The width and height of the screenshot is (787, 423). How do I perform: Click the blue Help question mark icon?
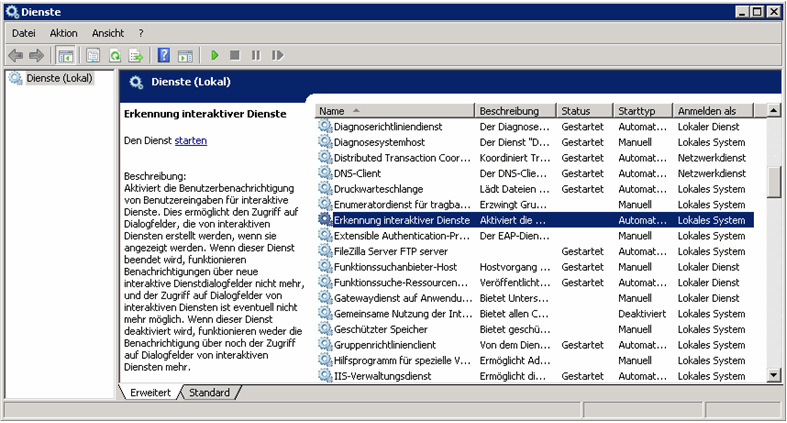pyautogui.click(x=163, y=55)
